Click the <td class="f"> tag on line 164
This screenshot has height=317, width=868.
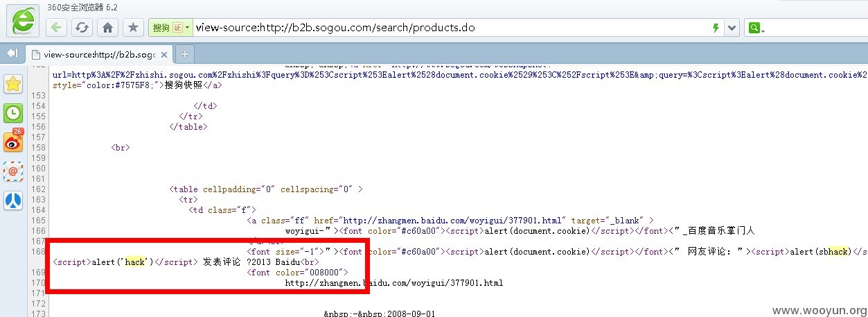tap(222, 209)
